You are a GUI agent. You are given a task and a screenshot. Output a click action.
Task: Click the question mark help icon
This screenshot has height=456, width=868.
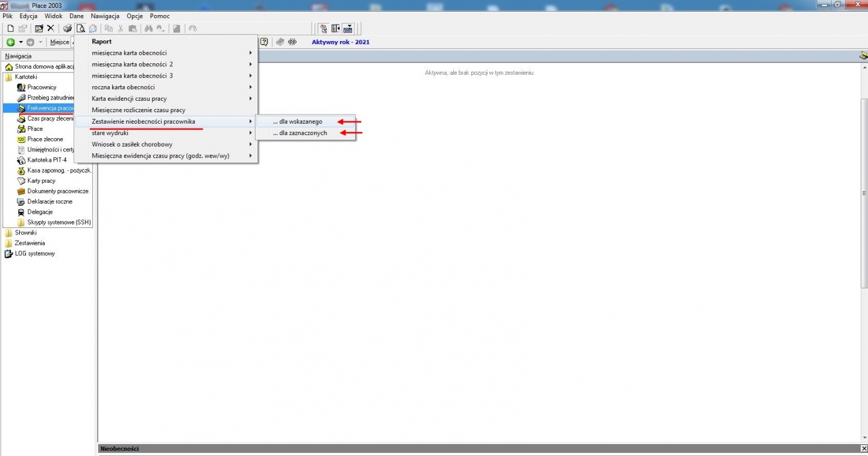point(264,42)
